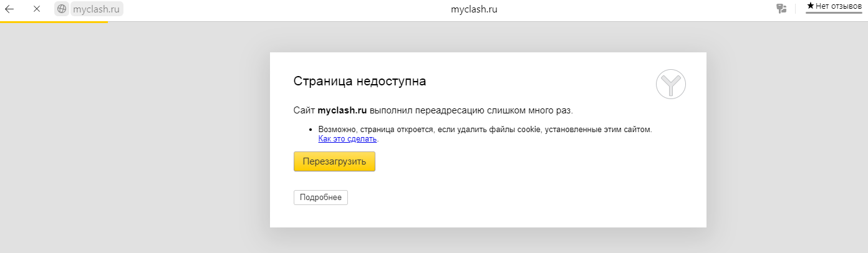Screen dimensions: 868x253
Task: Open site info via the globe icon
Action: 62,9
